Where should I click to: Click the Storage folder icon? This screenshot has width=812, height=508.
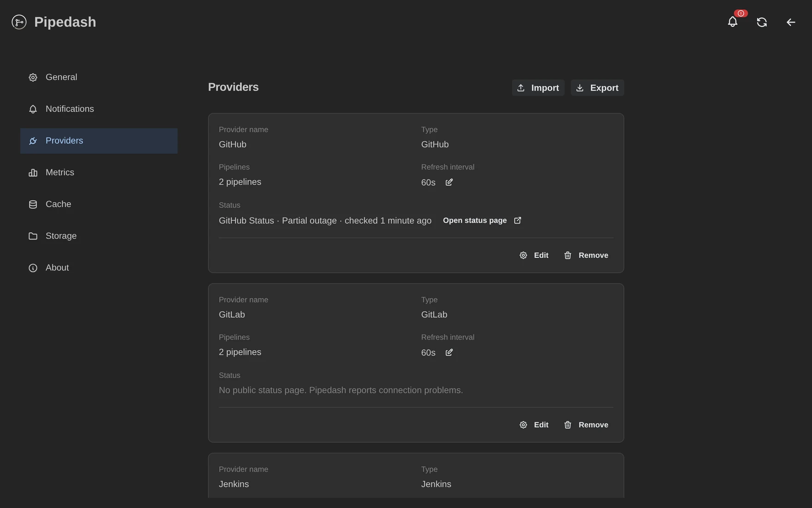coord(33,236)
